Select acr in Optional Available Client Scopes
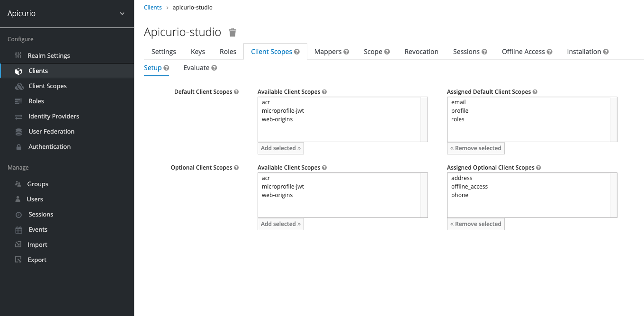Viewport: 644px width, 316px height. point(339,178)
